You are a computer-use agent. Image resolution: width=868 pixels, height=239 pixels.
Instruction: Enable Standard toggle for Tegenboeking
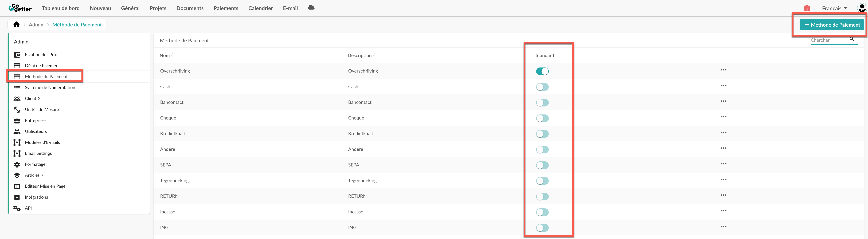click(542, 181)
